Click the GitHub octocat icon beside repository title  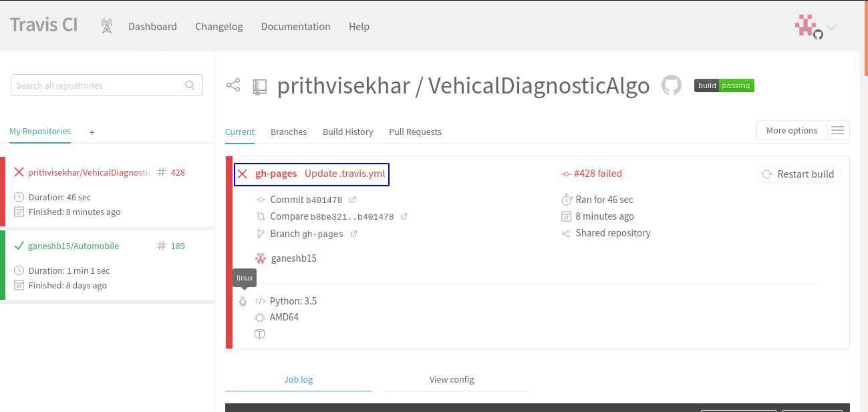click(671, 85)
